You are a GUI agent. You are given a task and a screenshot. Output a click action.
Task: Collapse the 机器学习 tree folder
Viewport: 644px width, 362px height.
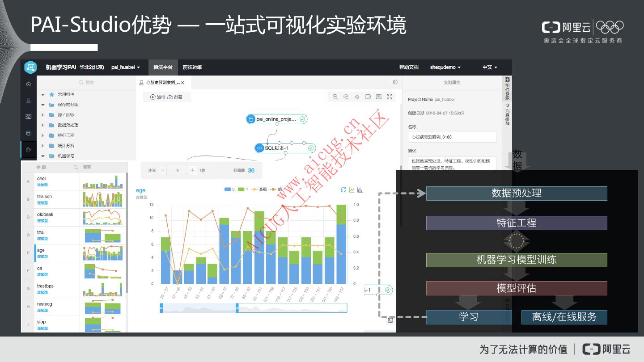coord(43,156)
